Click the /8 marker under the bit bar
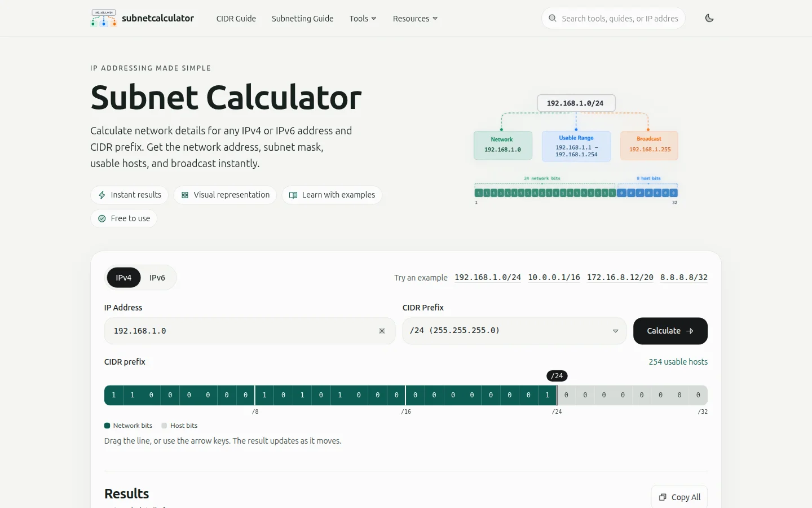This screenshot has height=508, width=812. pyautogui.click(x=255, y=411)
